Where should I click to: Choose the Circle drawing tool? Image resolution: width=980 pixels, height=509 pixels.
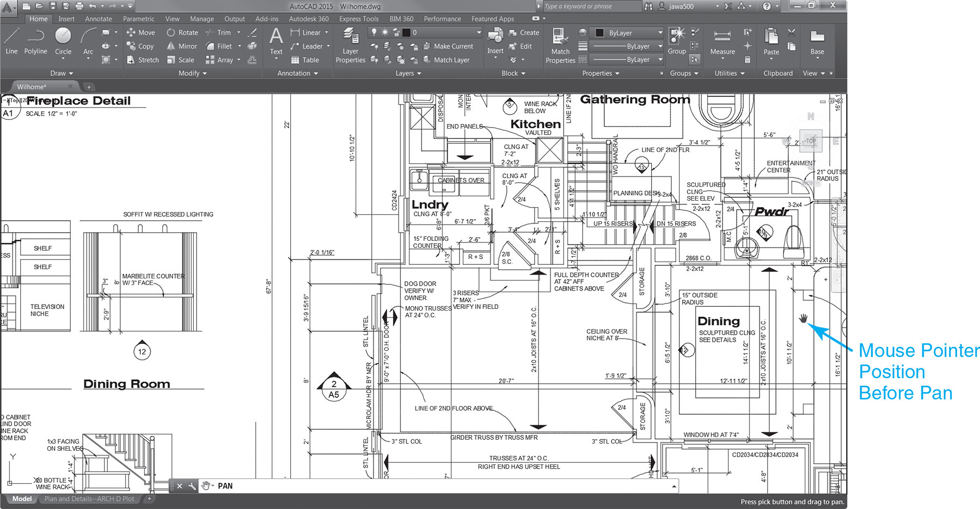[63, 41]
